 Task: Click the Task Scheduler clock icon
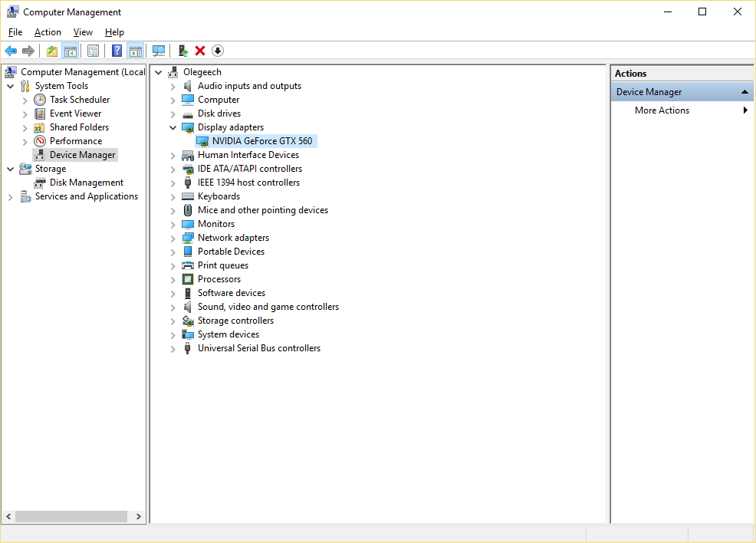pyautogui.click(x=40, y=100)
